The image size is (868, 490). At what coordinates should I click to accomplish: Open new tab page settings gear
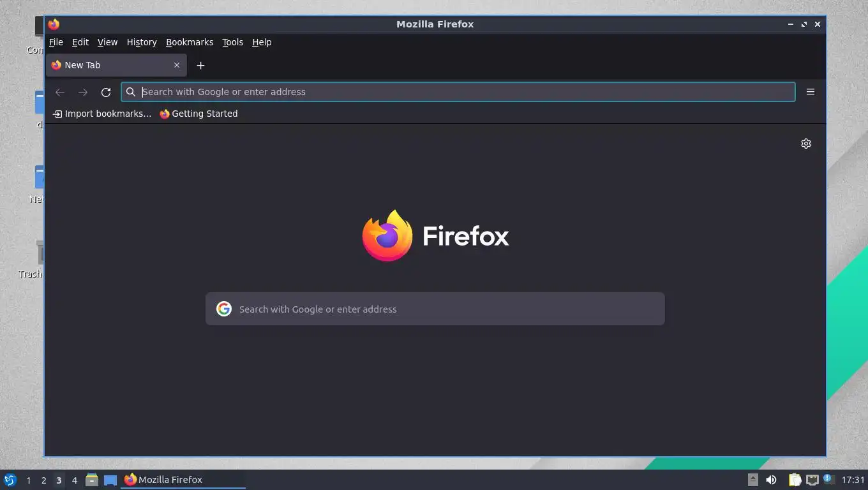coord(806,144)
